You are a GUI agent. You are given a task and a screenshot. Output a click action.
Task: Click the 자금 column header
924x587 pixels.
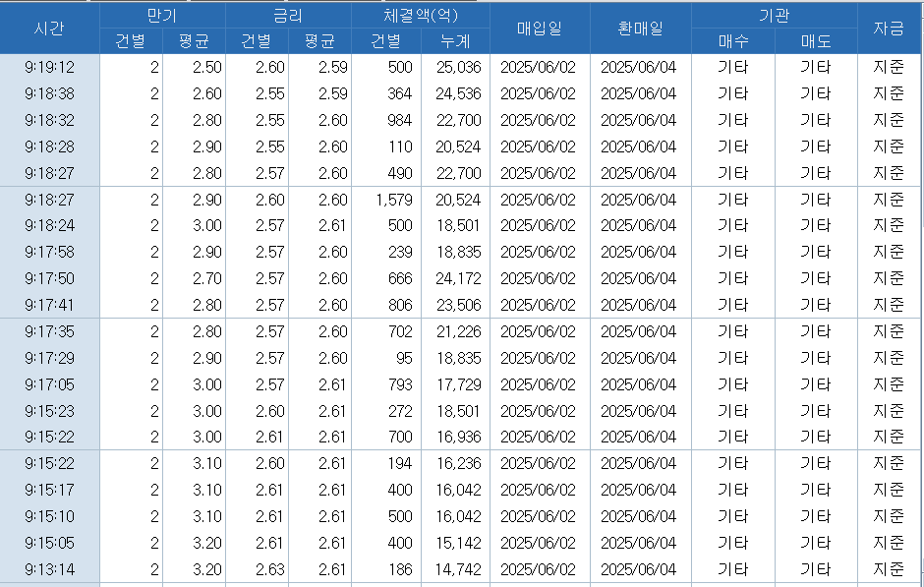(x=889, y=29)
